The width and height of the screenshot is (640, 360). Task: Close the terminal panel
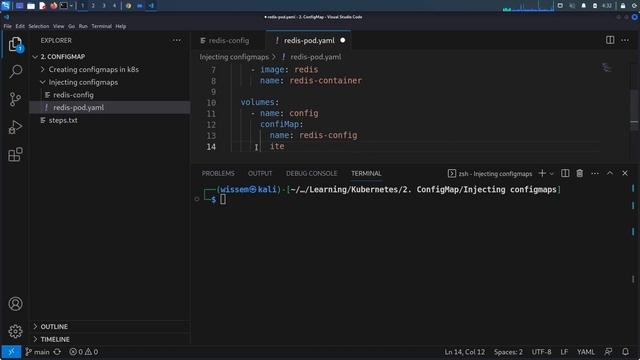click(625, 173)
